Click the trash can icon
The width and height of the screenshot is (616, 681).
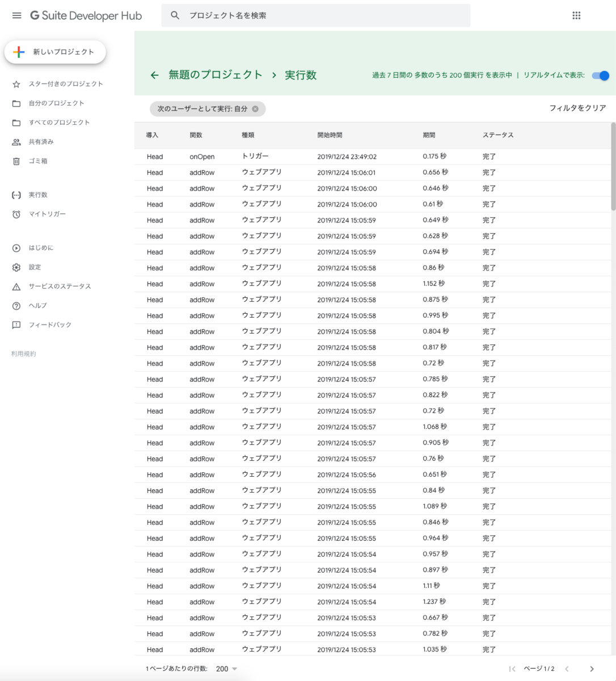[x=16, y=161]
